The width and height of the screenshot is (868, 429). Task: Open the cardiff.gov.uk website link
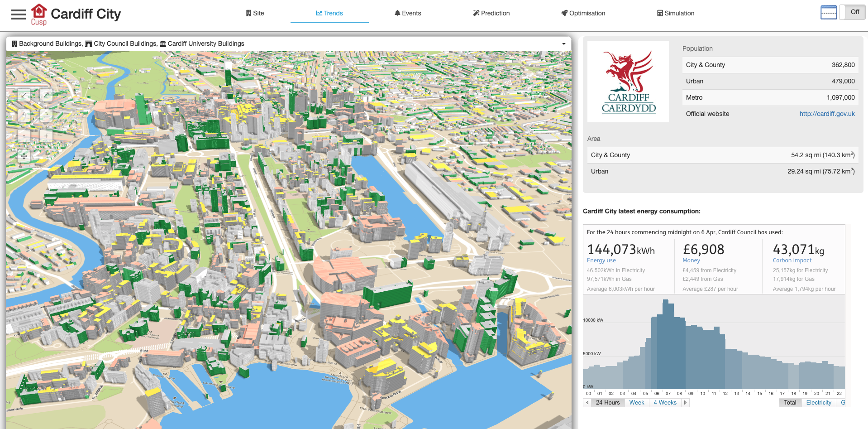(827, 114)
